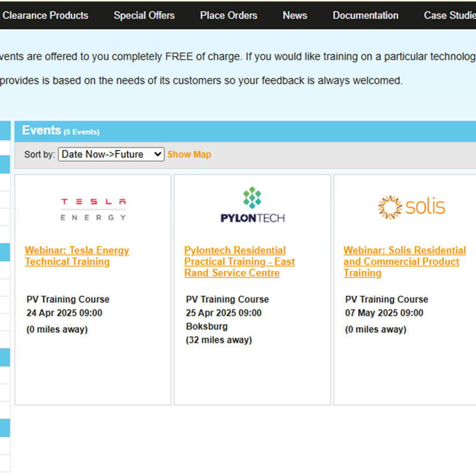Go to Clearance Products menu

click(45, 15)
